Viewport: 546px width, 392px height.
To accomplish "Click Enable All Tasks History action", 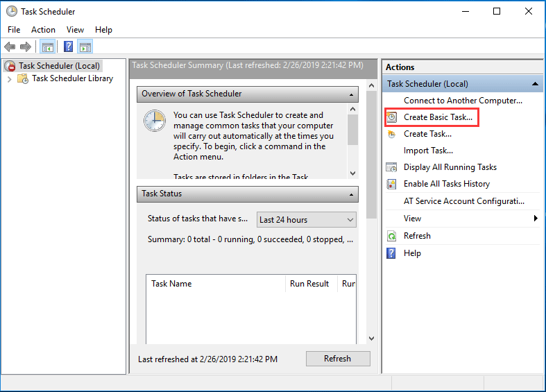I will pyautogui.click(x=447, y=184).
